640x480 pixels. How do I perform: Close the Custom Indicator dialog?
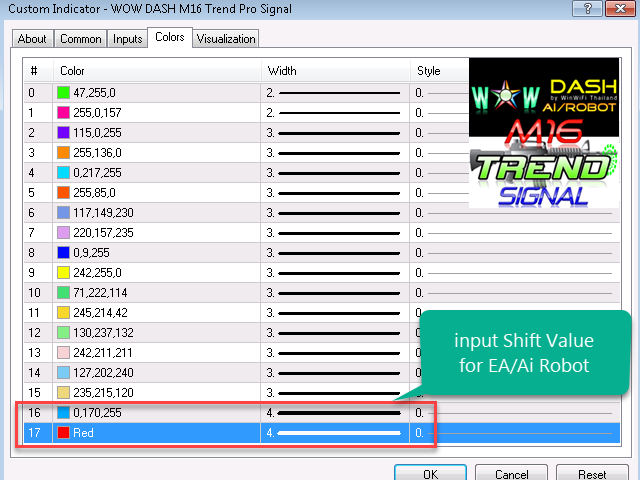(620, 8)
